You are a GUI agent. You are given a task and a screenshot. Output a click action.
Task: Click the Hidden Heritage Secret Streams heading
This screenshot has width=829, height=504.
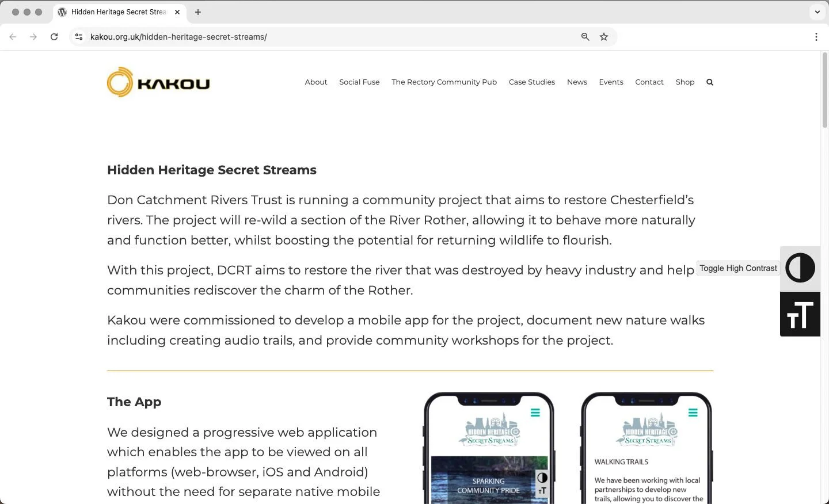point(212,170)
